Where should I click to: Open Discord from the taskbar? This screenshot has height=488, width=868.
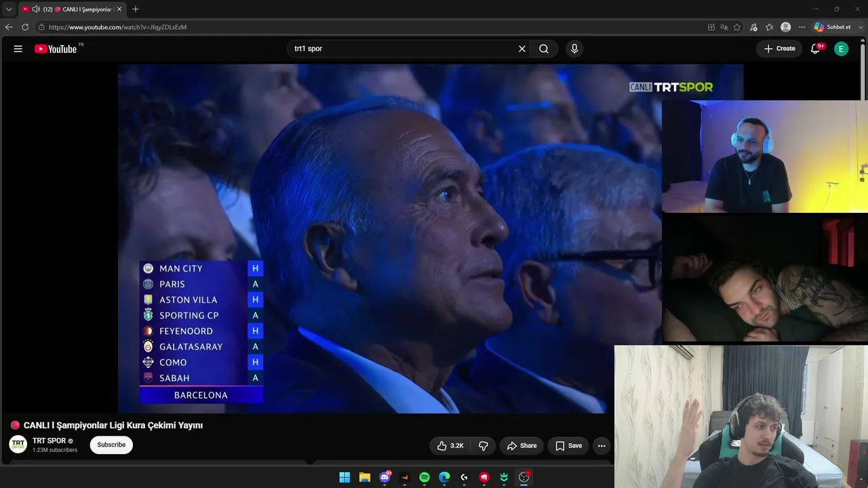tap(384, 477)
